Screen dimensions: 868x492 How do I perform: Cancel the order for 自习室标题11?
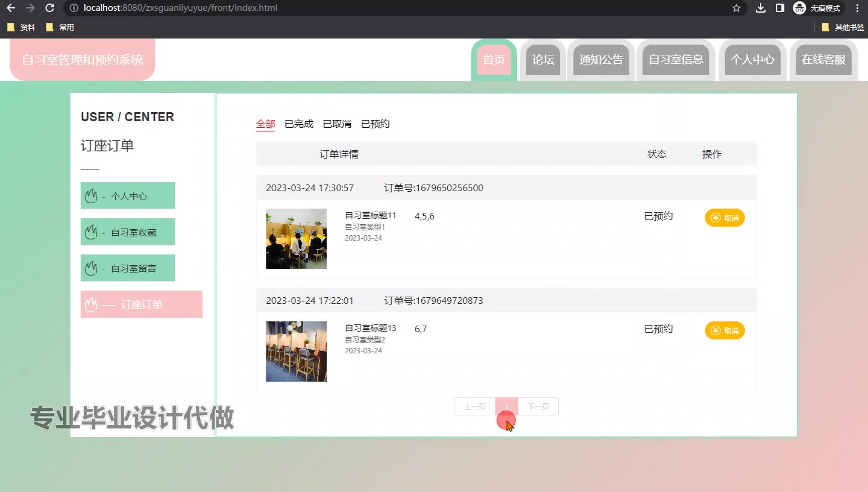[725, 218]
